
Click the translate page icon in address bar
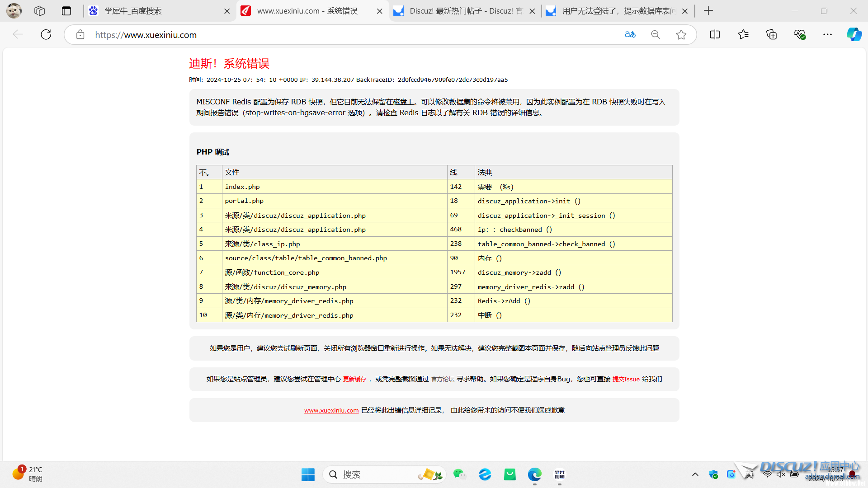coord(630,35)
